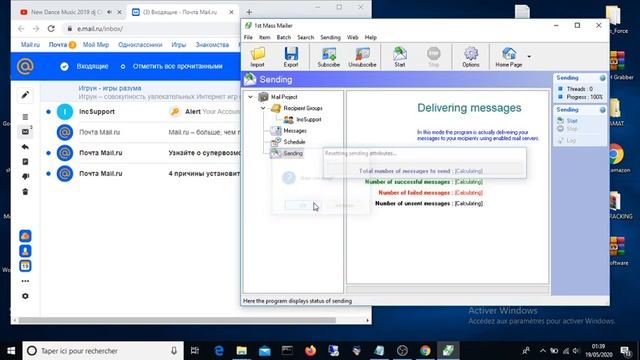
Task: Collapse the Recipient Groups tree node
Action: pos(263,108)
